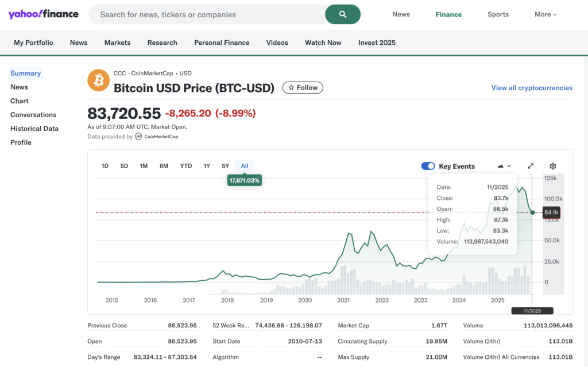Switch to YTD chart range

[185, 166]
